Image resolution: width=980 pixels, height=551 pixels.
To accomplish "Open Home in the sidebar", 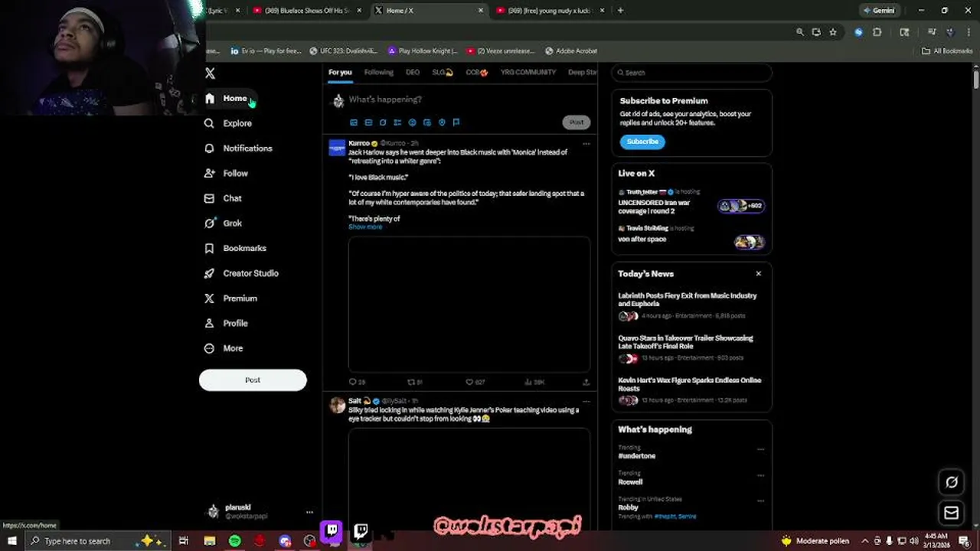I will pos(227,99).
